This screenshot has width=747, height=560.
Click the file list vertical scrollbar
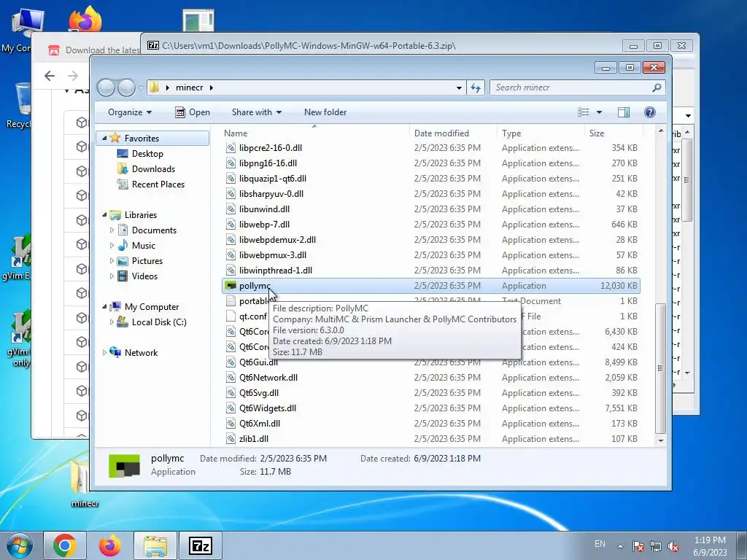tap(660, 367)
